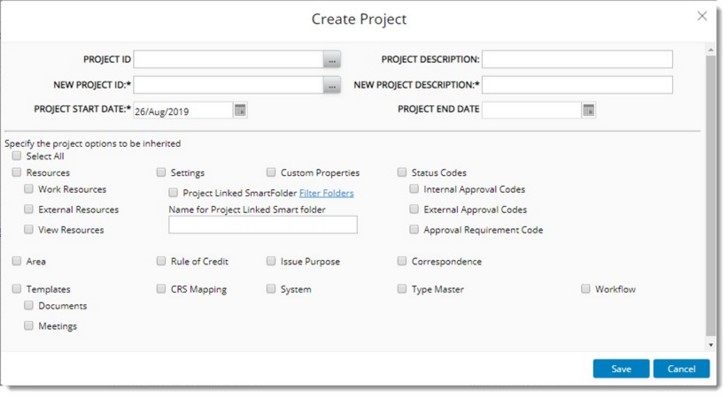Tick the Meetings template checkbox

29,325
